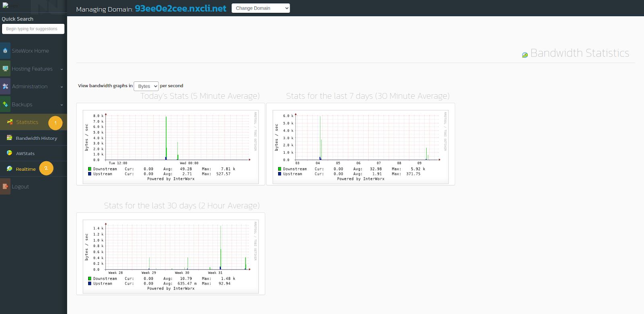Focus the Quick Search input field
The width and height of the screenshot is (644, 314).
click(33, 29)
